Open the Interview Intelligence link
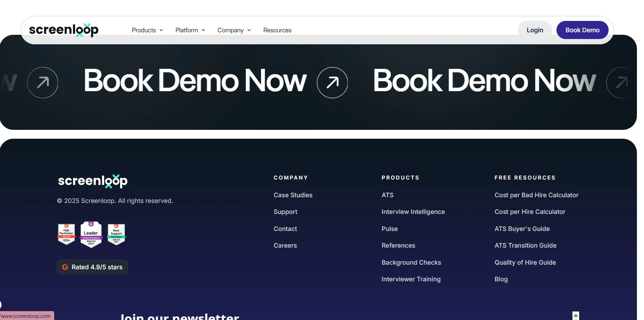644x320 pixels. click(x=413, y=212)
